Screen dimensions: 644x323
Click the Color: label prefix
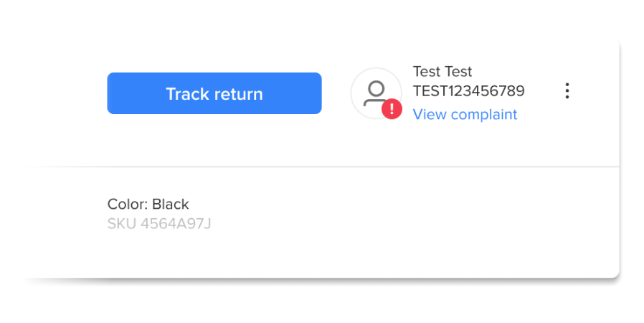tap(128, 205)
